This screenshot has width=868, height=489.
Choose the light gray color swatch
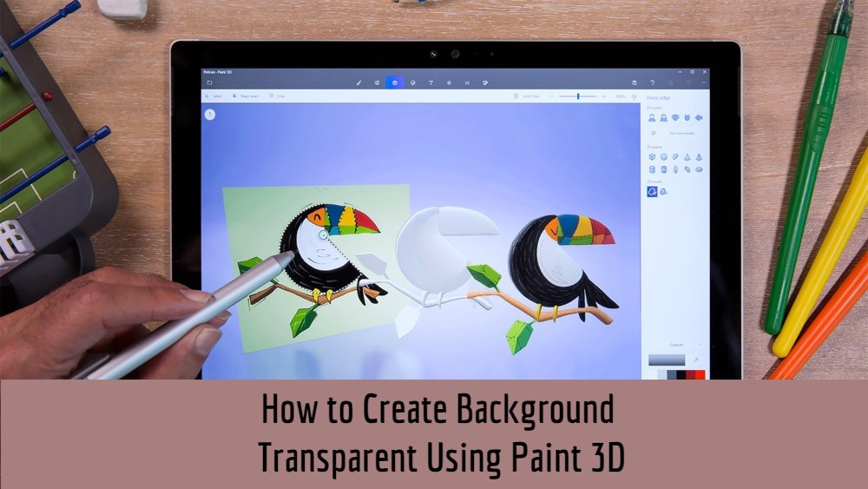pos(661,375)
